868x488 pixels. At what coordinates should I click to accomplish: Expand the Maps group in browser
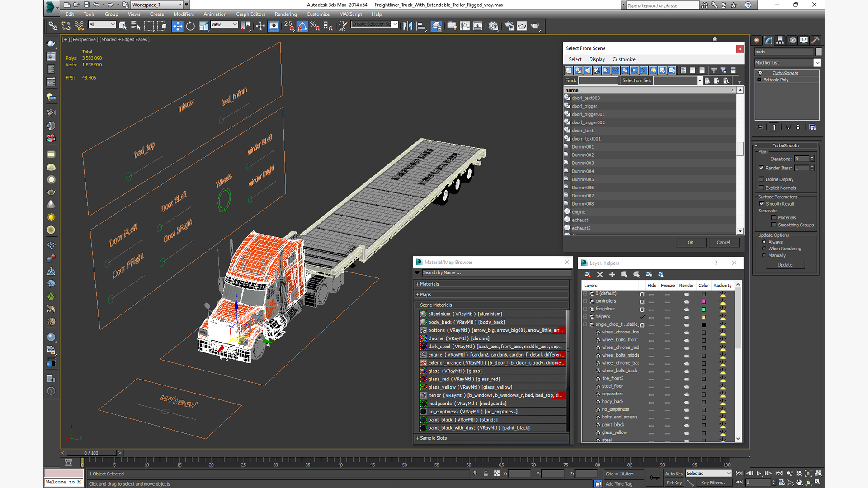[x=417, y=295]
